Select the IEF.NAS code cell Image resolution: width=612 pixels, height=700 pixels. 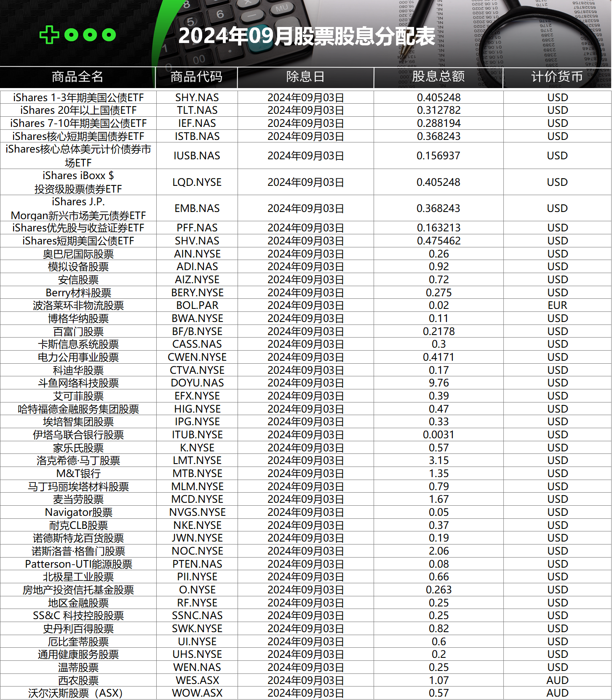[x=197, y=123]
